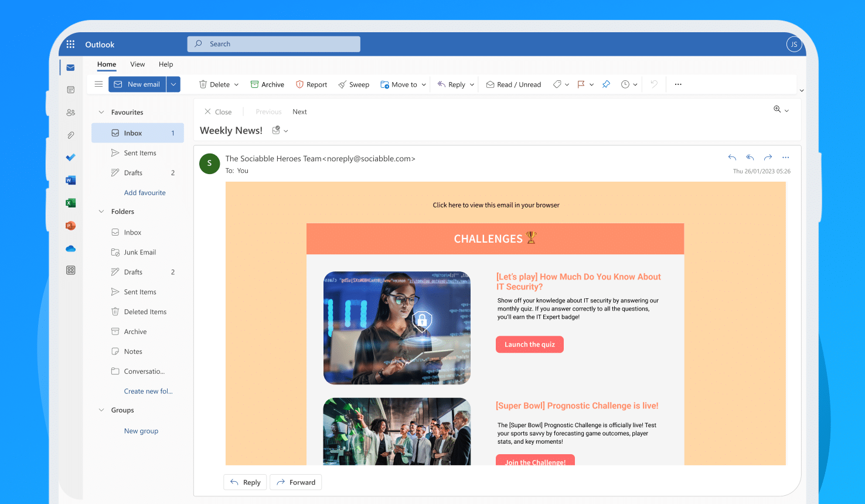Image resolution: width=865 pixels, height=504 pixels.
Task: Click the New email button
Action: coord(137,84)
